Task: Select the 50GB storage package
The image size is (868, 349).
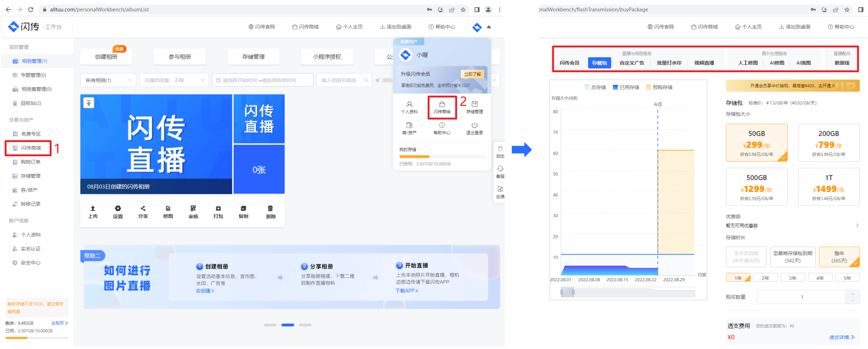Action: pos(756,142)
